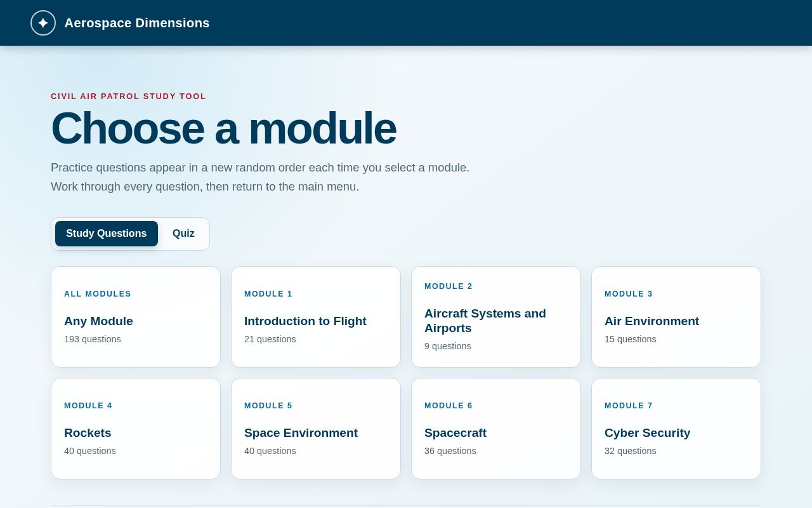The image size is (812, 508).
Task: Open the Aerospace Dimensions home title
Action: [137, 23]
